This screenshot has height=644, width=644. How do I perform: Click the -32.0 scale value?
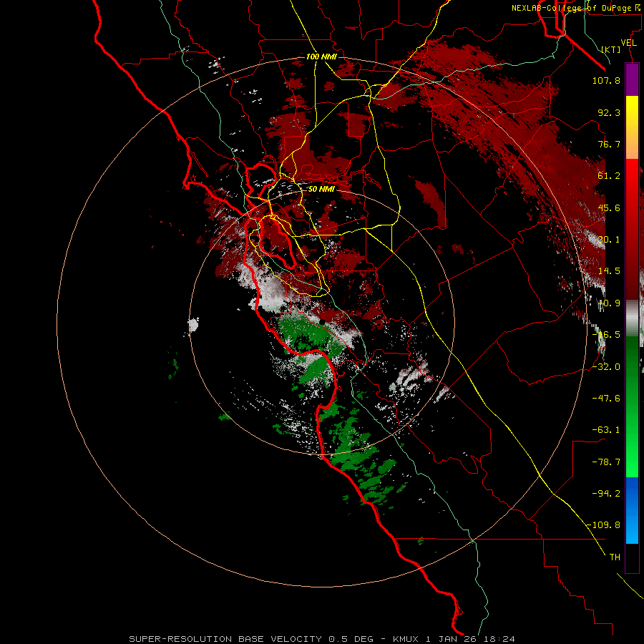pyautogui.click(x=606, y=367)
